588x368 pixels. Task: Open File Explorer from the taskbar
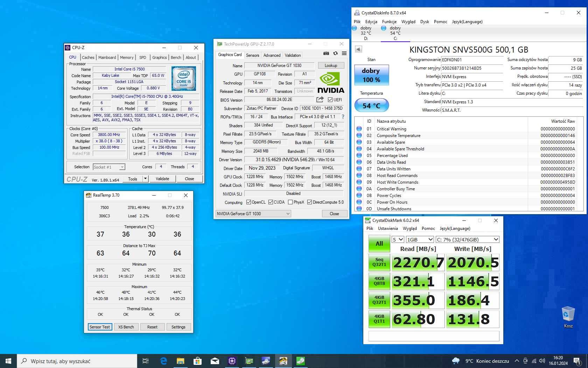click(180, 361)
